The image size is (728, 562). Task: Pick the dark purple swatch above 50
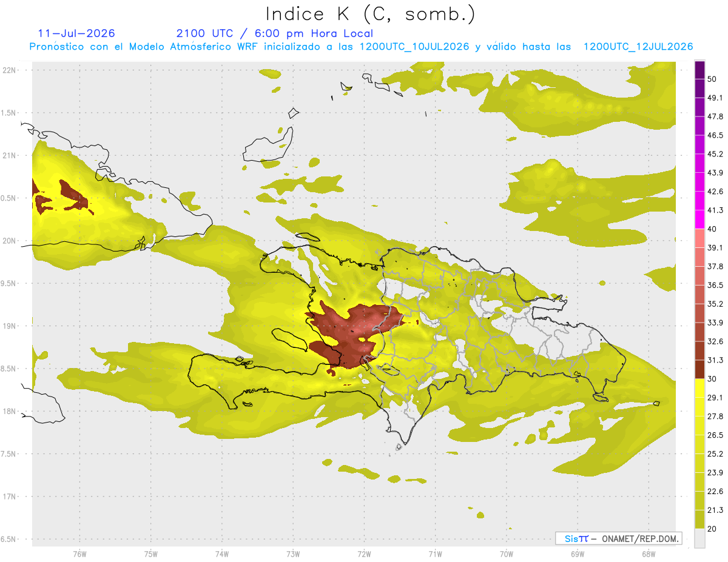699,70
